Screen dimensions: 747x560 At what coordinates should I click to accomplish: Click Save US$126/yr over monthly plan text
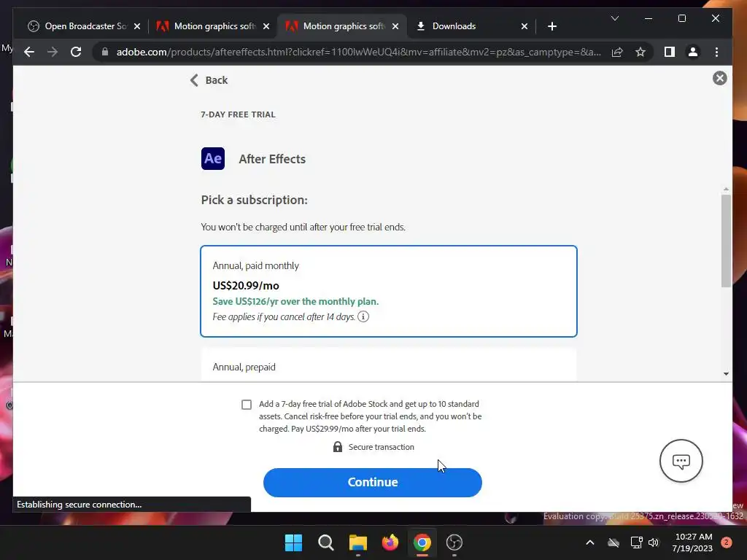[295, 301]
